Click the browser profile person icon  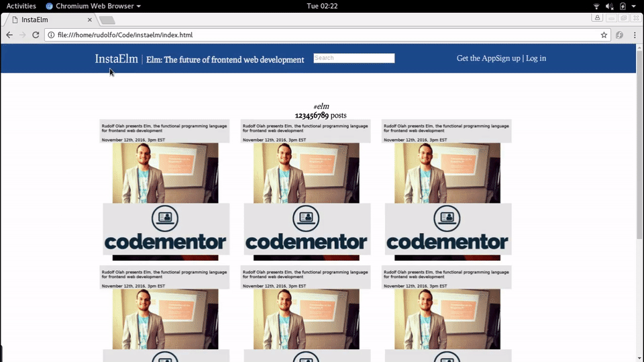click(597, 17)
